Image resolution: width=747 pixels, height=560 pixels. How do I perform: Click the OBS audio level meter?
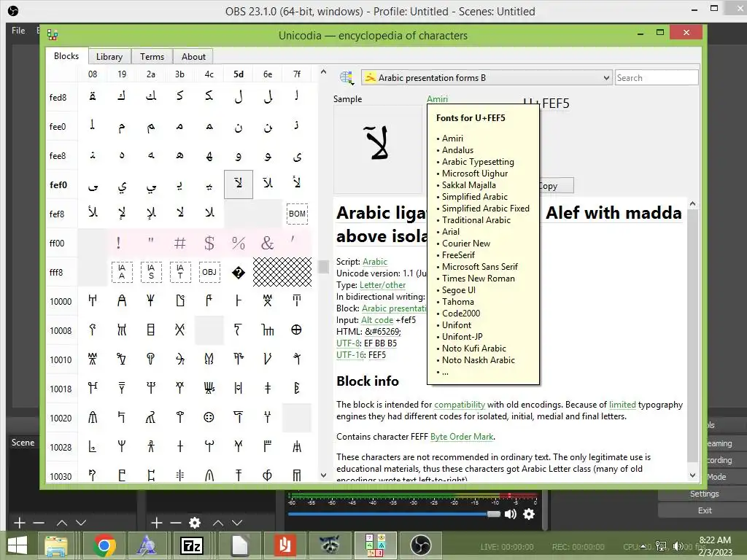tap(413, 497)
